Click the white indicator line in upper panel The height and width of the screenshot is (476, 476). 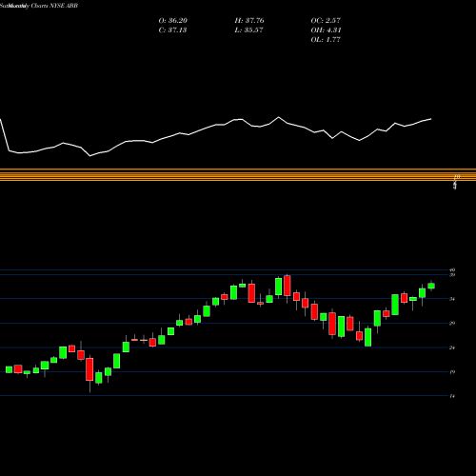[216, 125]
